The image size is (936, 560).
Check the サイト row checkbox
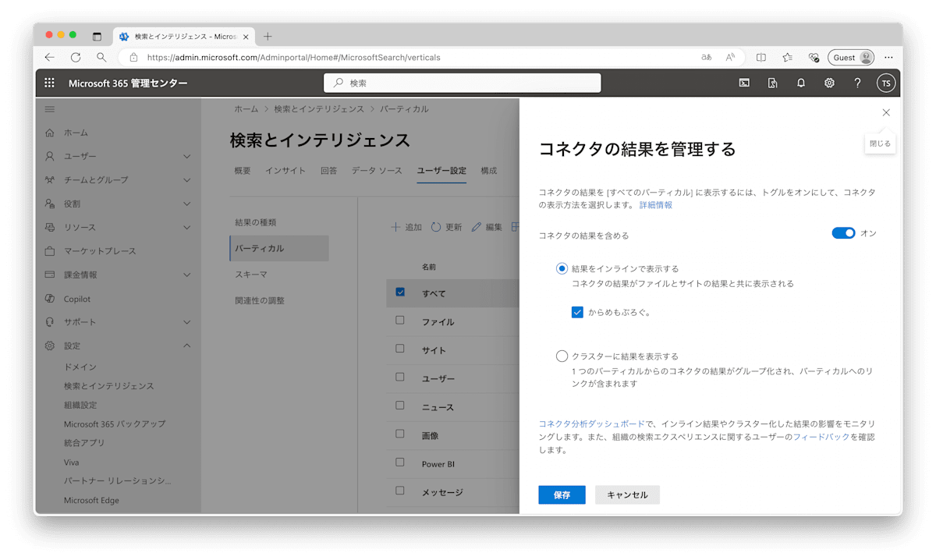click(x=400, y=349)
